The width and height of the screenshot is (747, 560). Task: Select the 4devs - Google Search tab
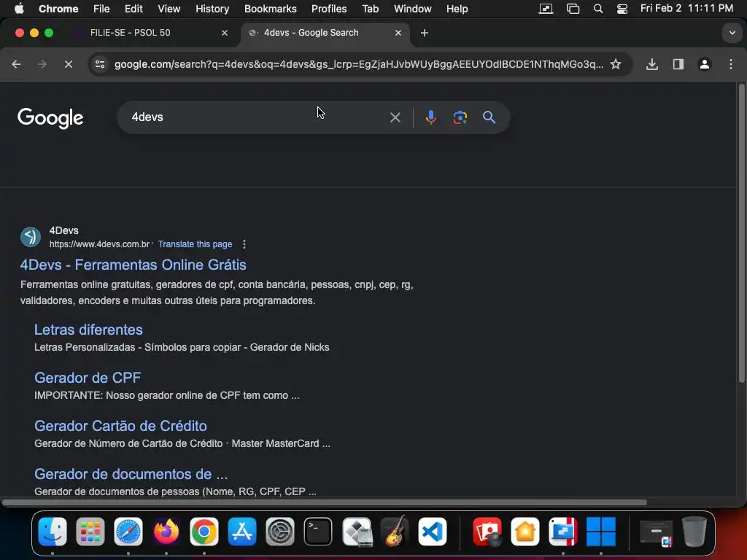coord(324,33)
